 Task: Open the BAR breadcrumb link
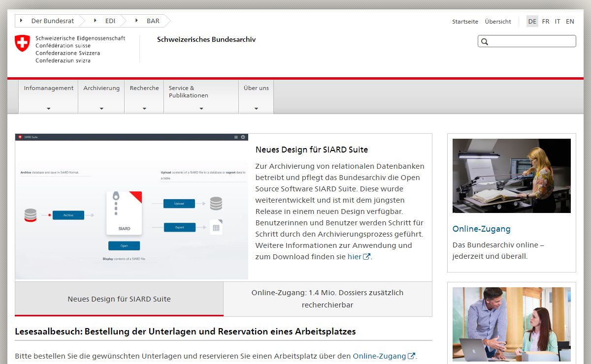(x=153, y=21)
